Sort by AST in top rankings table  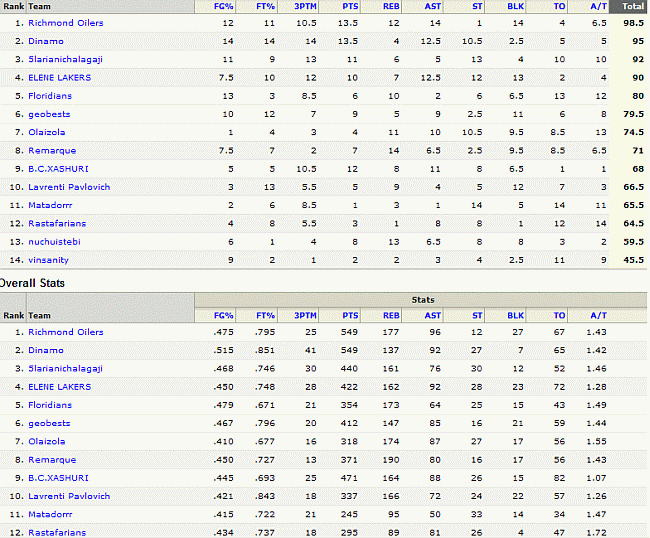[x=432, y=6]
